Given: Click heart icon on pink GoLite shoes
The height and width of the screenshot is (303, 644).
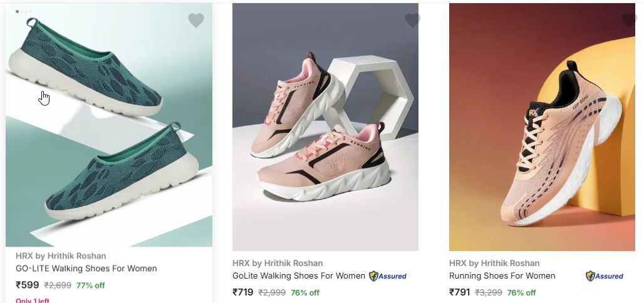Looking at the screenshot, I should (x=412, y=21).
